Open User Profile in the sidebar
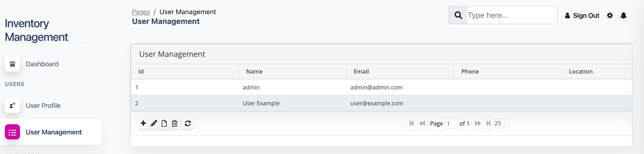This screenshot has height=154, width=644. tap(43, 105)
